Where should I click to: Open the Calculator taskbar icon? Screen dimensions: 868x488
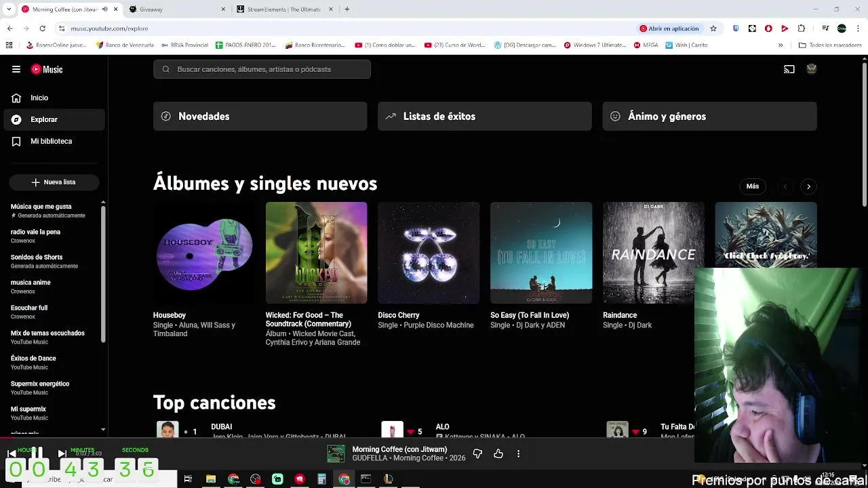tap(321, 479)
